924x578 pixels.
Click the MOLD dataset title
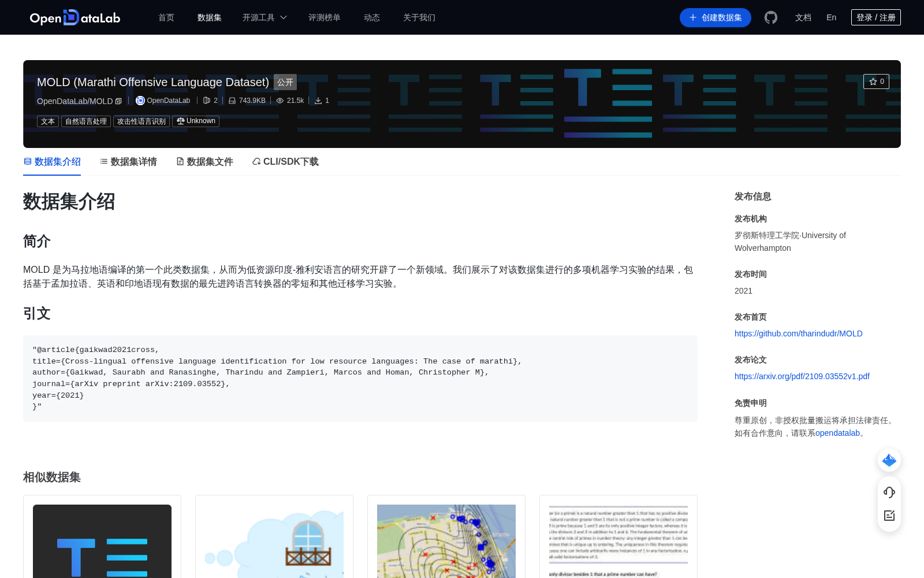[x=153, y=82]
